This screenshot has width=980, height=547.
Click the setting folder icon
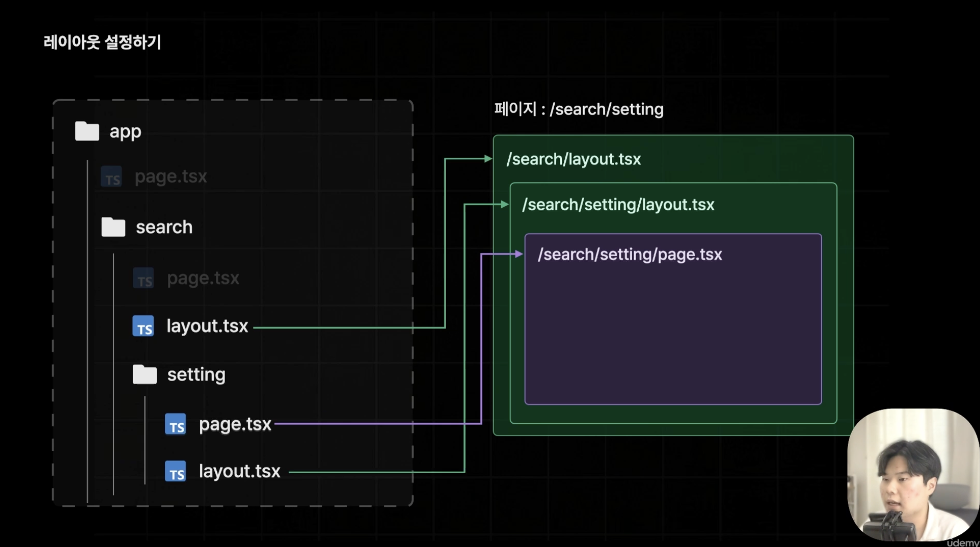[145, 375]
